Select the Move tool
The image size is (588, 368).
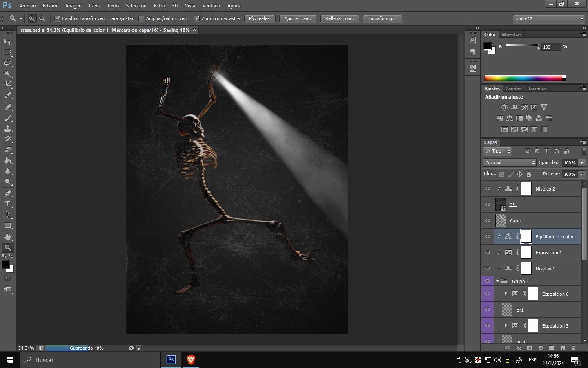click(x=8, y=42)
